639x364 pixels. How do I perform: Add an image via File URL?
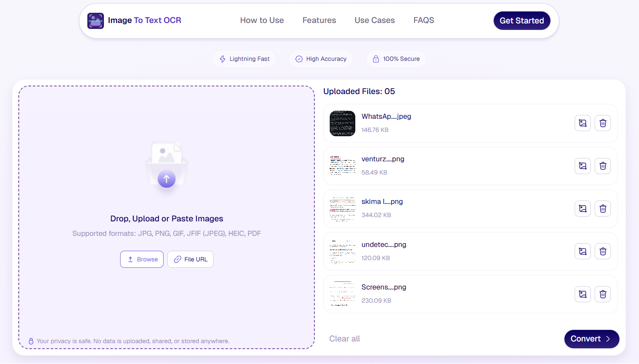[190, 259]
